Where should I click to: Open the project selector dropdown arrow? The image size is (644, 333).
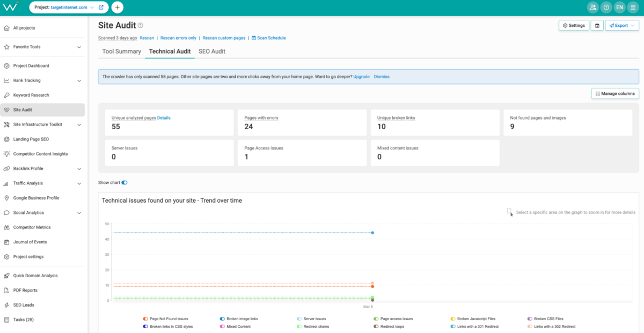(x=92, y=8)
